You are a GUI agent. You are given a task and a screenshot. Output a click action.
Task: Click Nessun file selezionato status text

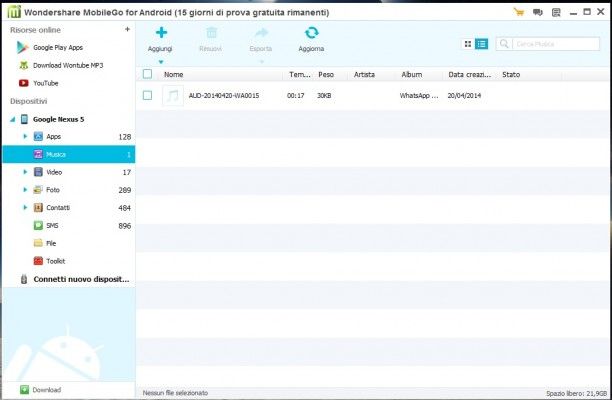[x=175, y=393]
